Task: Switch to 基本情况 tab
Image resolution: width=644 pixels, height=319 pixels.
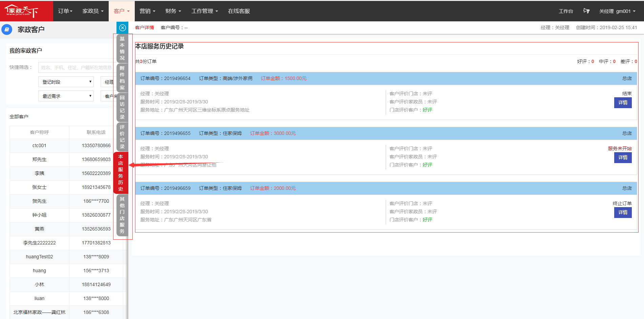Action: (x=122, y=48)
